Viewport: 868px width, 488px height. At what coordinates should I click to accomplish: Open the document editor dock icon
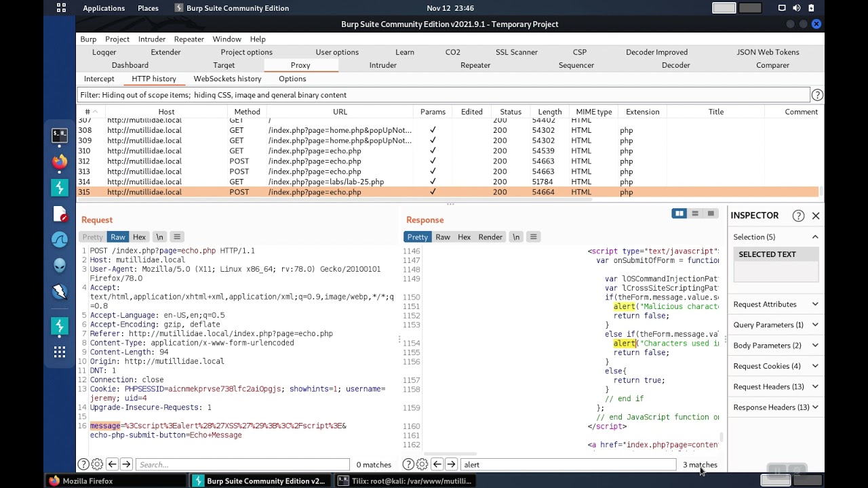coord(60,213)
